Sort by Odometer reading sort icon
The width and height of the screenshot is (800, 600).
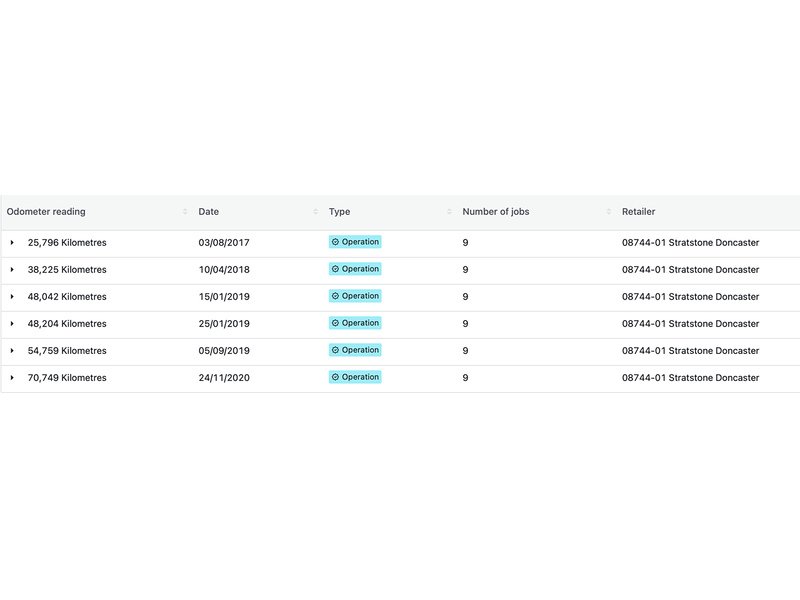(x=185, y=212)
